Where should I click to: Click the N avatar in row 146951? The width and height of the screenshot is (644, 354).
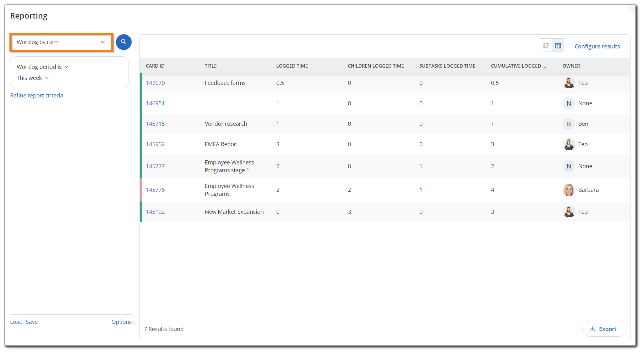point(569,103)
